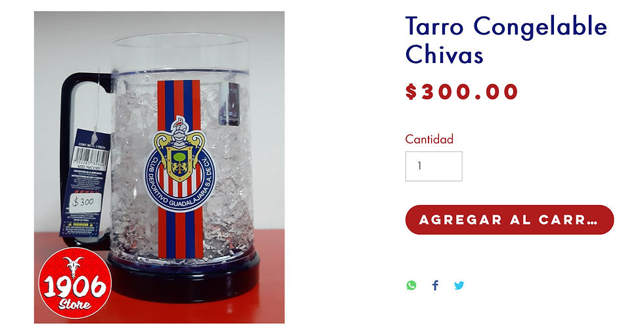Click the goat head in the 1906 logo
Viewport: 644px width, 331px height.
74,266
